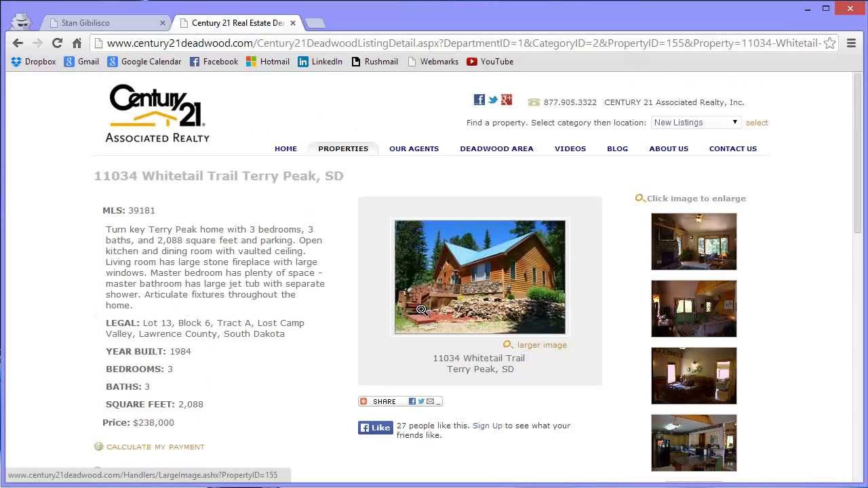Click the main log cabin exterior photo
868x488 pixels.
click(x=480, y=277)
